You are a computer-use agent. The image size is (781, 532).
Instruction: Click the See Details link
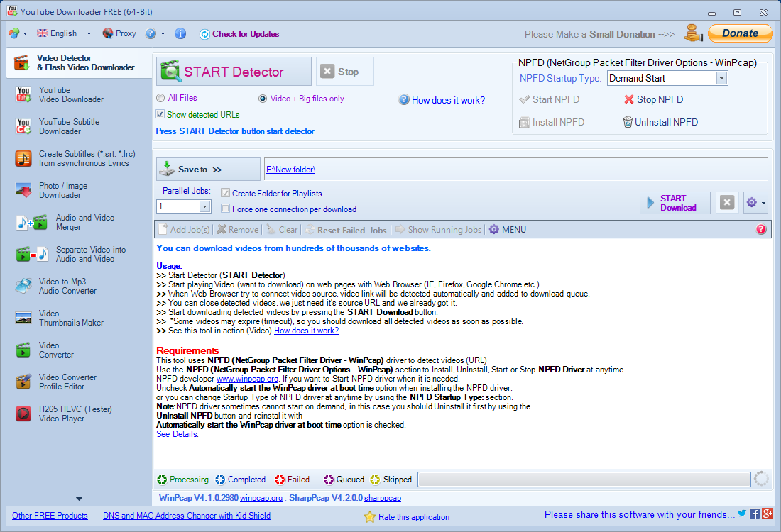coord(177,434)
